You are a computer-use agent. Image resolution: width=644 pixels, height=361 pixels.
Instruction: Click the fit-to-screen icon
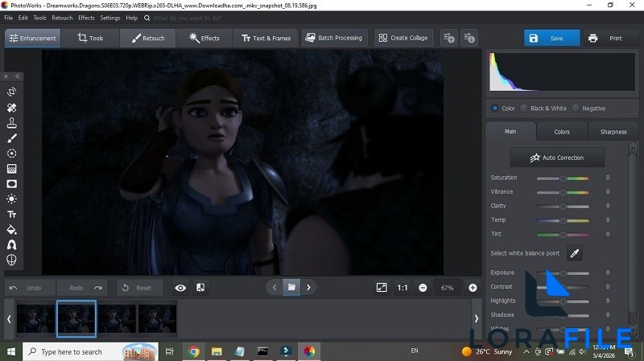pos(382,288)
